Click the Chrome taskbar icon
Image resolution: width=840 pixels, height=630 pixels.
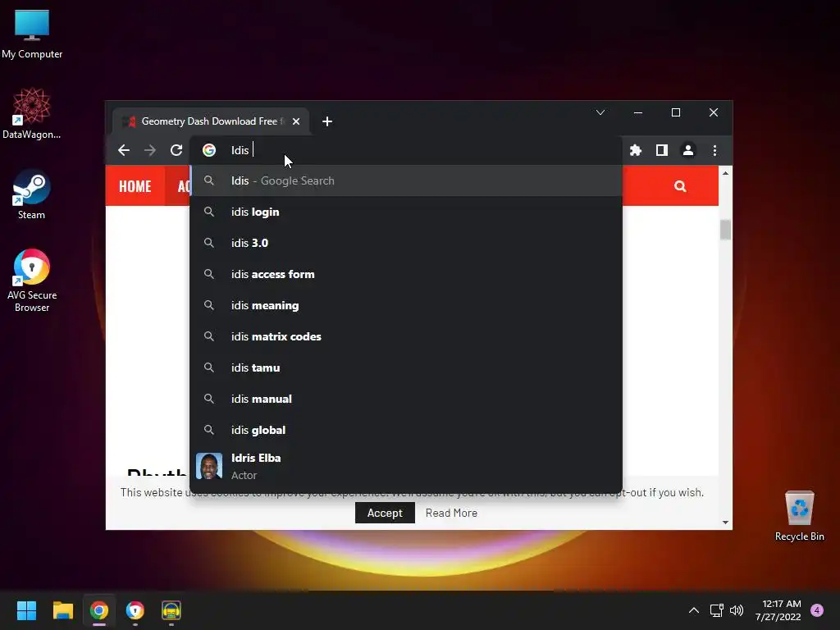tap(99, 610)
